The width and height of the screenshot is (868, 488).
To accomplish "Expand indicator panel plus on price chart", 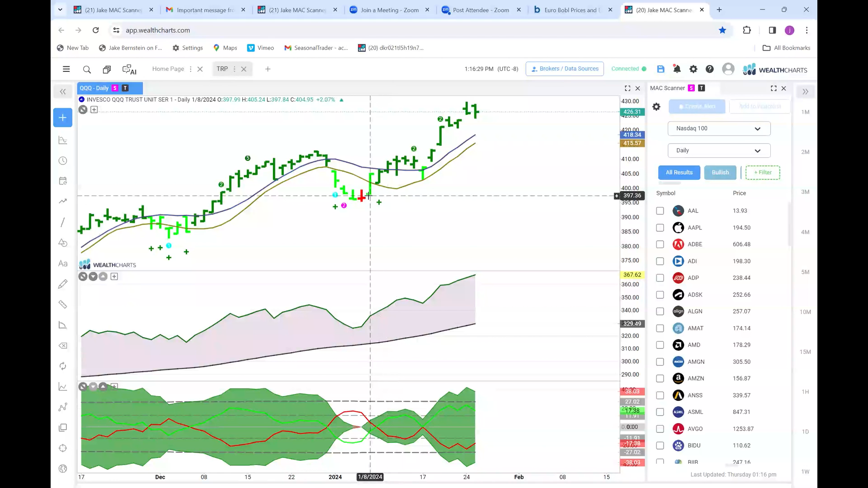I will point(94,109).
